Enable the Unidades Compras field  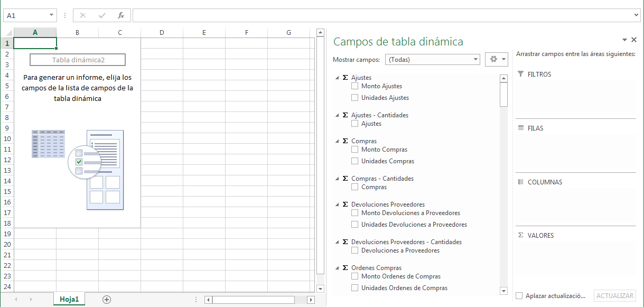click(355, 160)
